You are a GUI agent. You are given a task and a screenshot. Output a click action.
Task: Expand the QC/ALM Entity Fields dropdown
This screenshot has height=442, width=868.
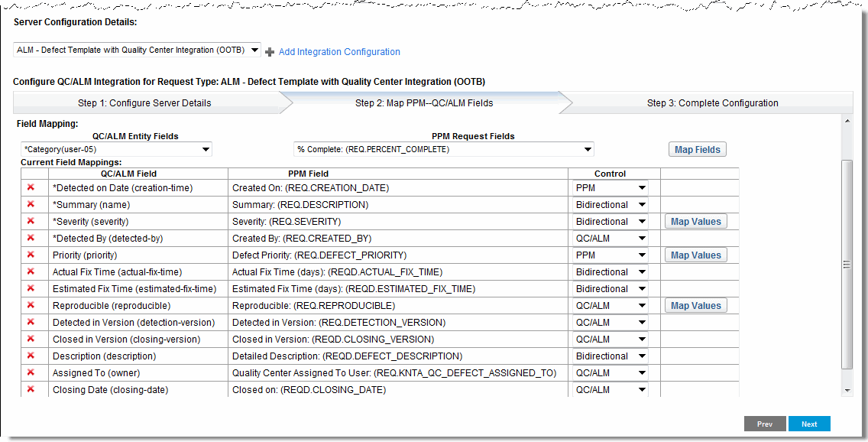pos(116,149)
